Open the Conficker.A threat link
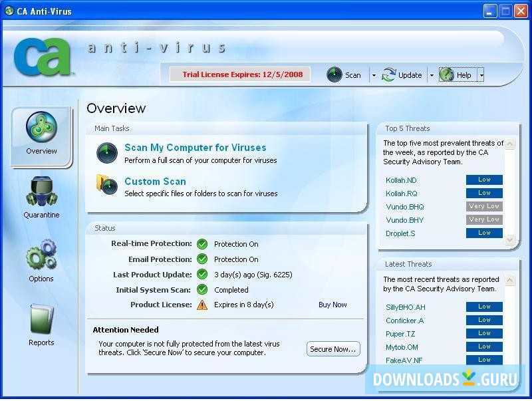 pos(405,321)
